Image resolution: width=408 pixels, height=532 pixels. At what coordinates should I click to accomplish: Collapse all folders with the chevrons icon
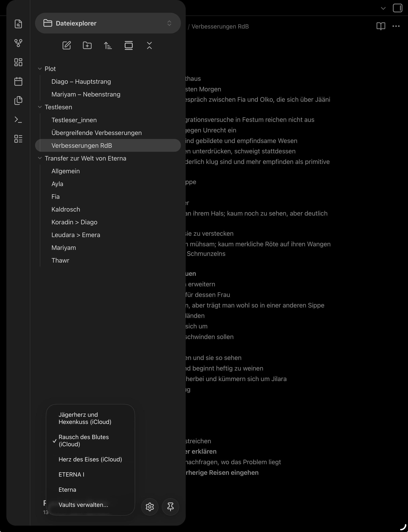(149, 45)
